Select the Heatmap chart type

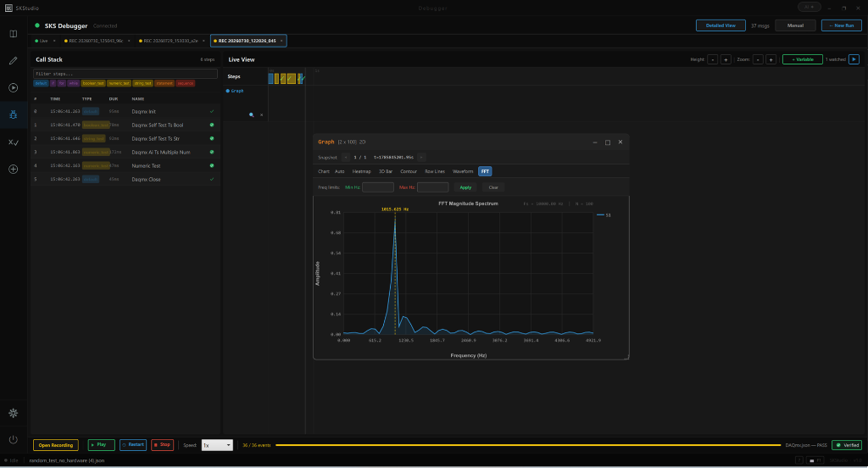coord(361,172)
